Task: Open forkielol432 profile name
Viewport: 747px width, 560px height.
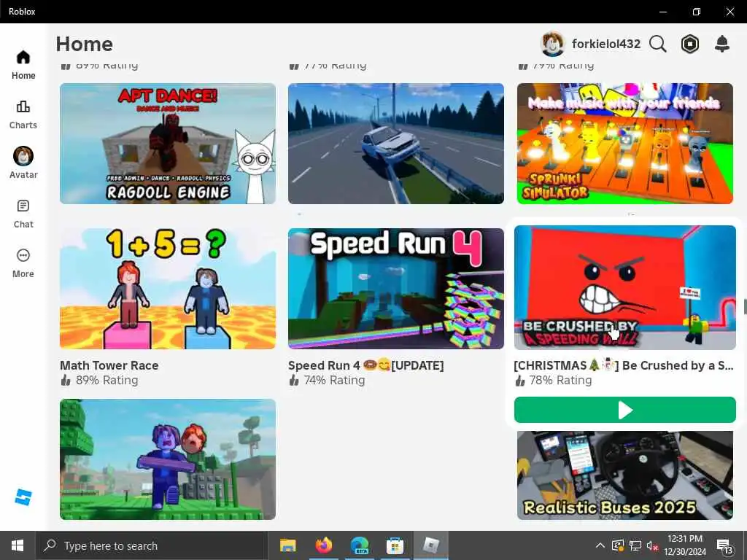Action: [606, 44]
